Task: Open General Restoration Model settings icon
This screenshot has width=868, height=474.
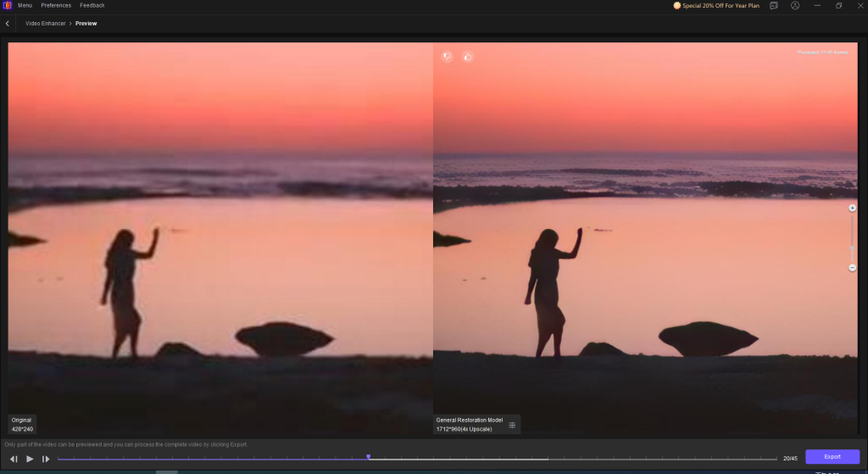Action: tap(512, 426)
